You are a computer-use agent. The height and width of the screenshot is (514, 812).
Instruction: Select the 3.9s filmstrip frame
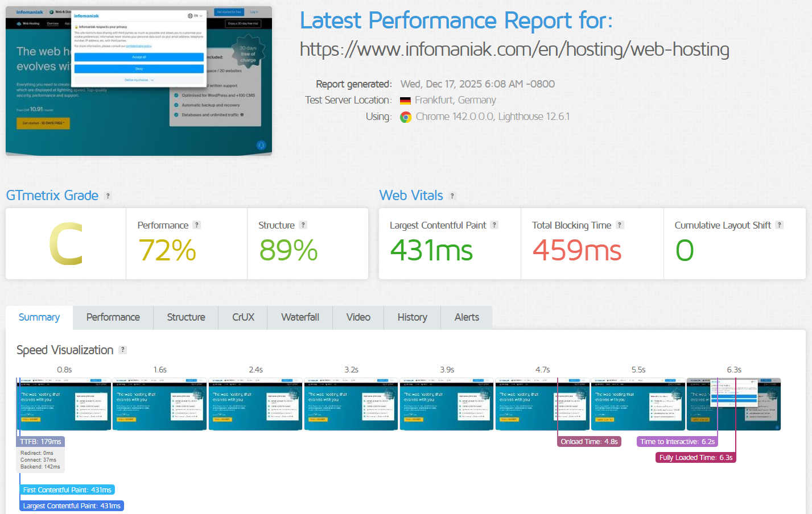(x=447, y=404)
